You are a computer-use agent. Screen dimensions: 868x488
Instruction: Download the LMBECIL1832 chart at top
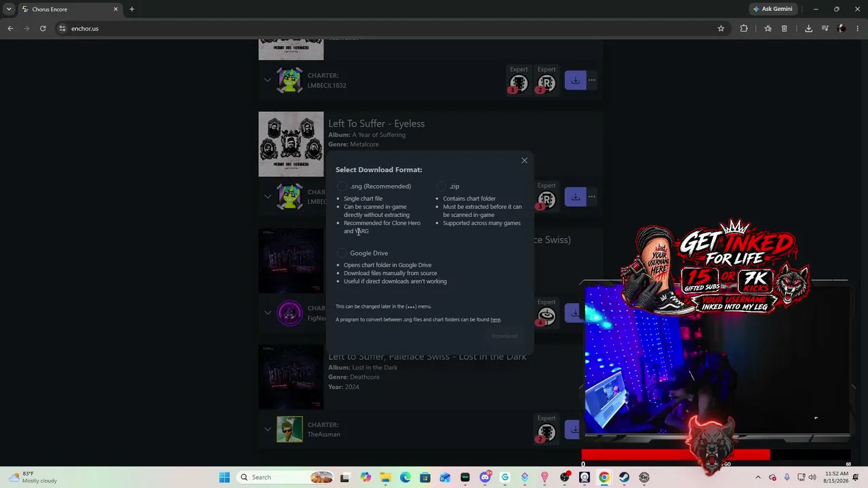(x=575, y=80)
